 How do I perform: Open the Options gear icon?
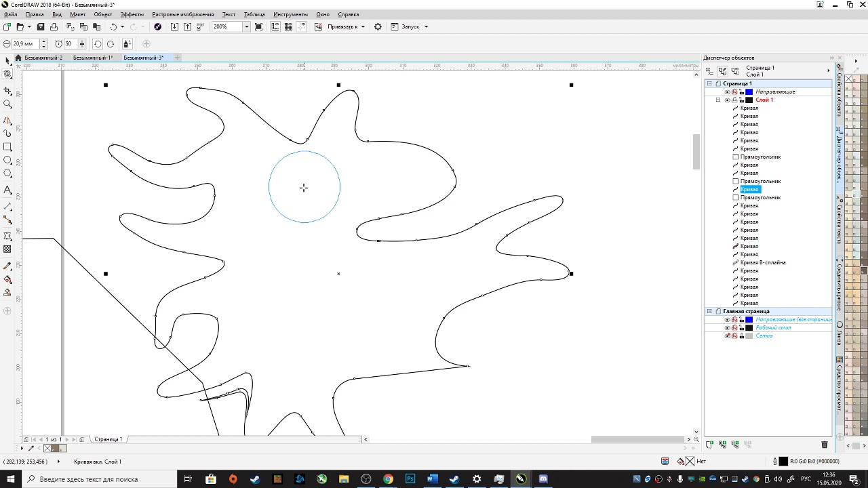[378, 26]
